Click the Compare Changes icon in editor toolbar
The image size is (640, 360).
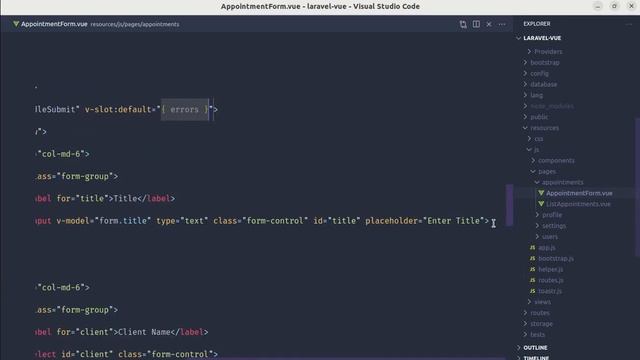[463, 24]
